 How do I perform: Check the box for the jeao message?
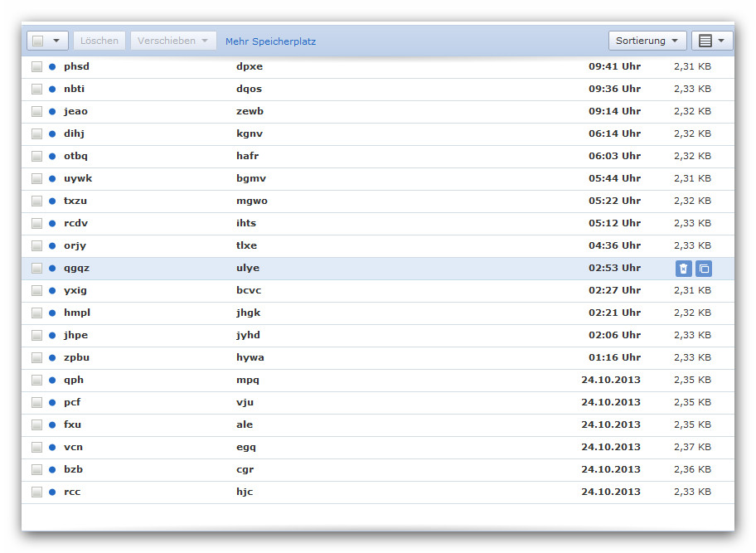pos(36,111)
